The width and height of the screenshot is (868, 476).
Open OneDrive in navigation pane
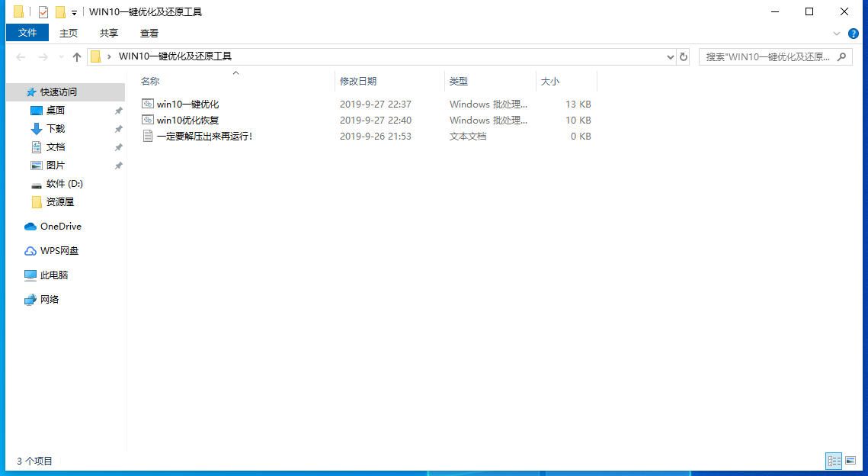point(60,226)
